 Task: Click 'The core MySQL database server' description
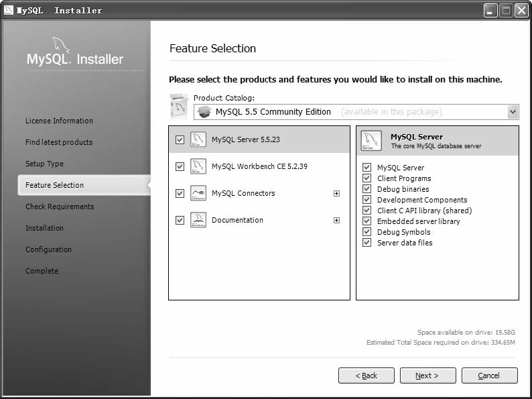(x=436, y=146)
